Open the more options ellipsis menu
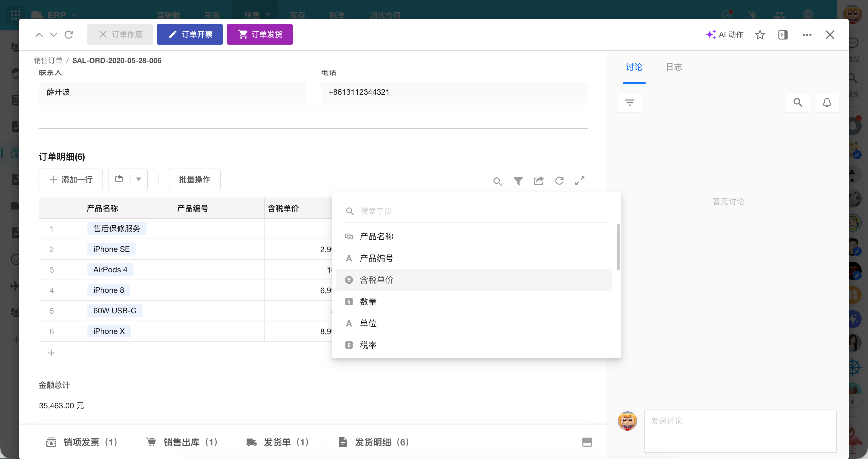Viewport: 868px width, 459px height. (807, 35)
